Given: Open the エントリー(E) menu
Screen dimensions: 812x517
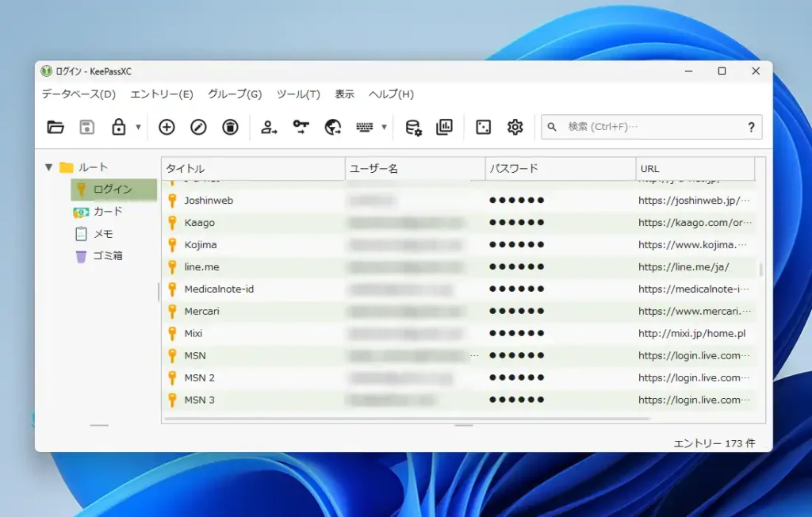Looking at the screenshot, I should (x=161, y=94).
